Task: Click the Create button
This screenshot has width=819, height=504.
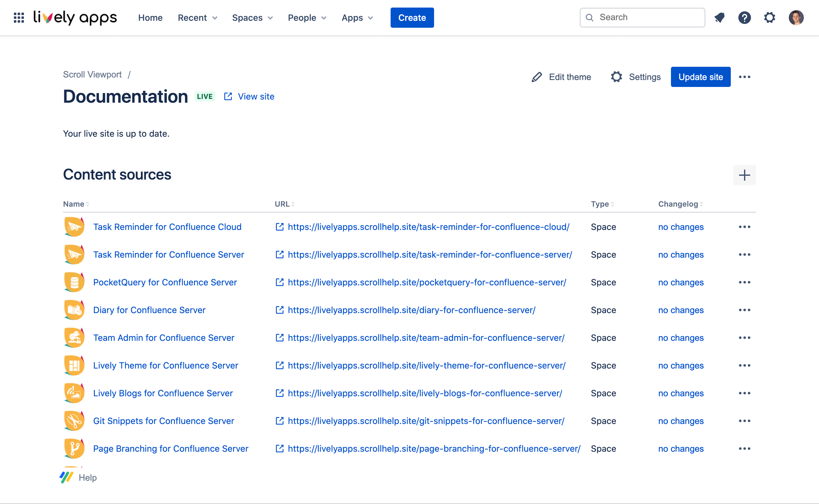Action: point(412,18)
